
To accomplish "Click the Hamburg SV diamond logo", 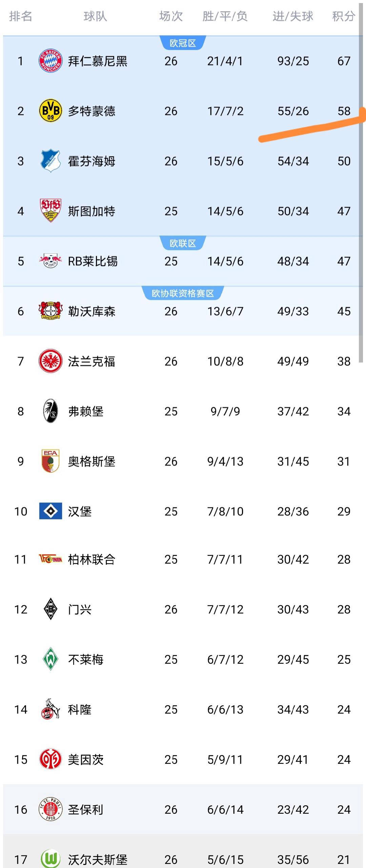I will point(50,511).
